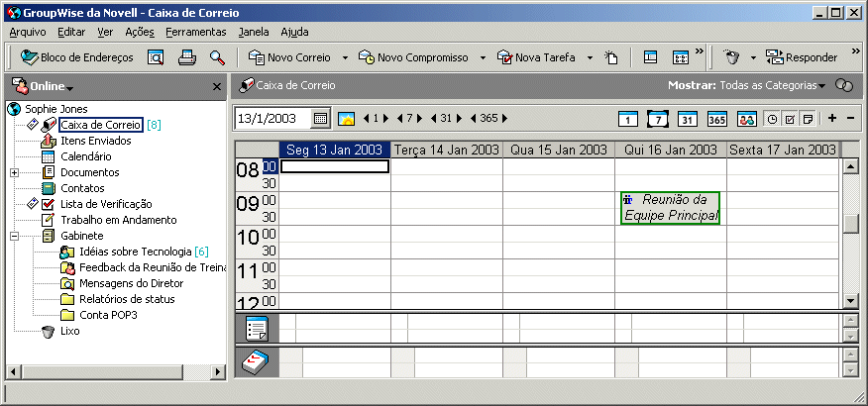This screenshot has width=868, height=406.
Task: Open dropdown arrow next to Novo Correio
Action: pyautogui.click(x=345, y=57)
